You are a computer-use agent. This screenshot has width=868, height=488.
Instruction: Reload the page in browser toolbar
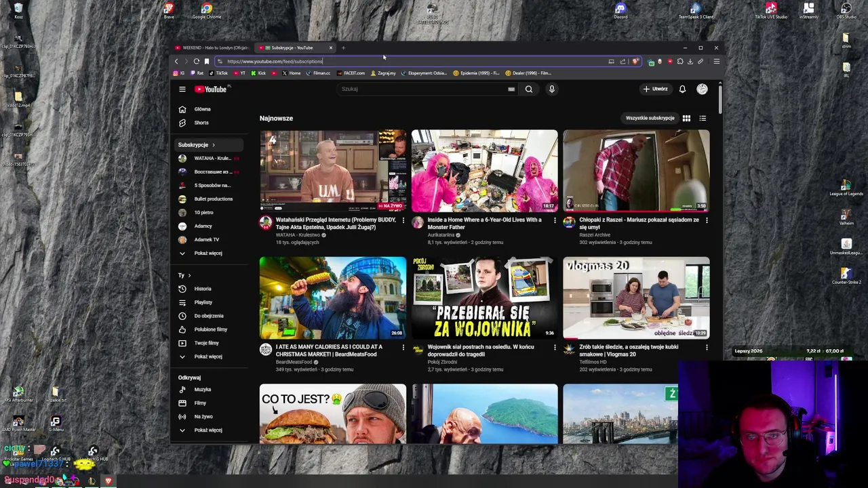197,61
